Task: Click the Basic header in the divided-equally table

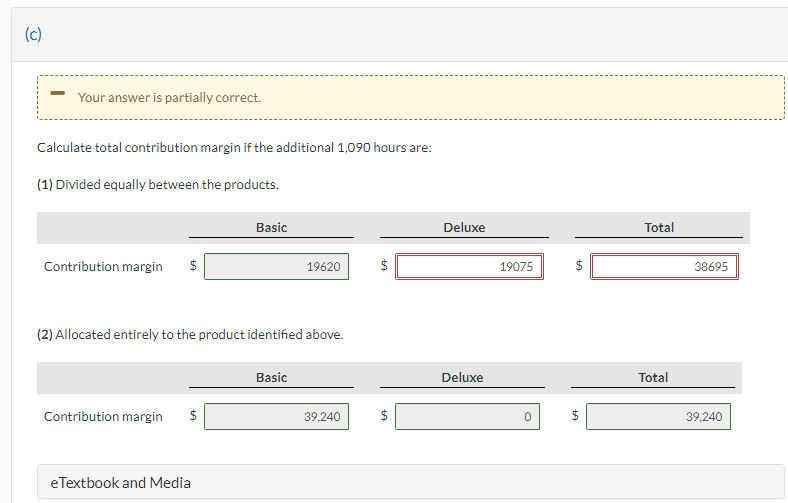Action: coord(271,228)
